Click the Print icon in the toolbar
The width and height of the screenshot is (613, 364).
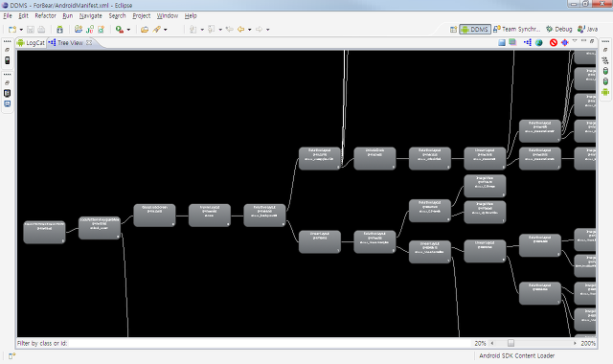click(x=41, y=30)
